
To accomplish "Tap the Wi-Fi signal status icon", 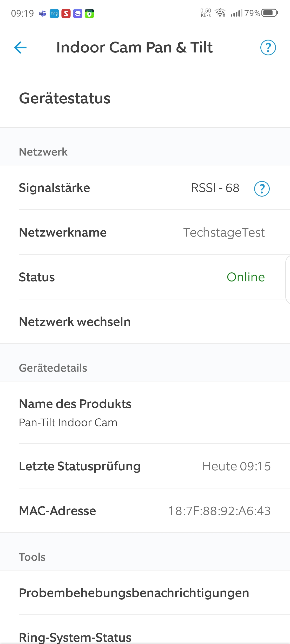I will (x=220, y=12).
